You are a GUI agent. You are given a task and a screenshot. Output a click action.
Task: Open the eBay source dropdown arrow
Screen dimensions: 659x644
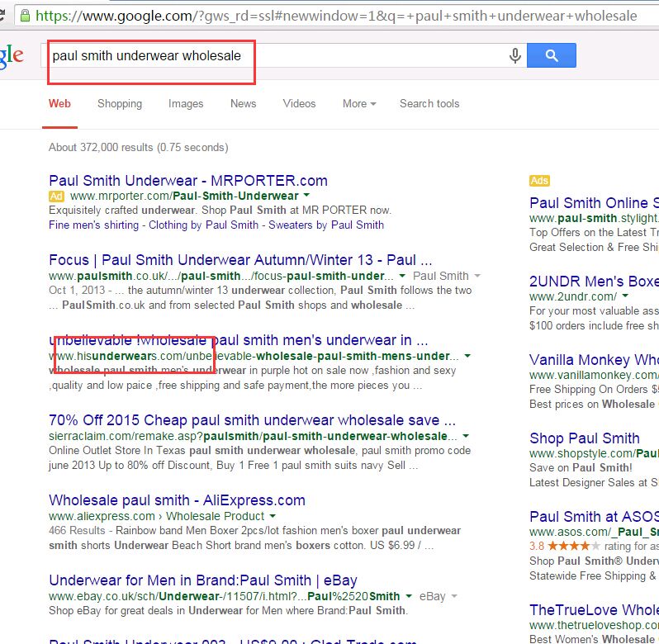point(454,595)
